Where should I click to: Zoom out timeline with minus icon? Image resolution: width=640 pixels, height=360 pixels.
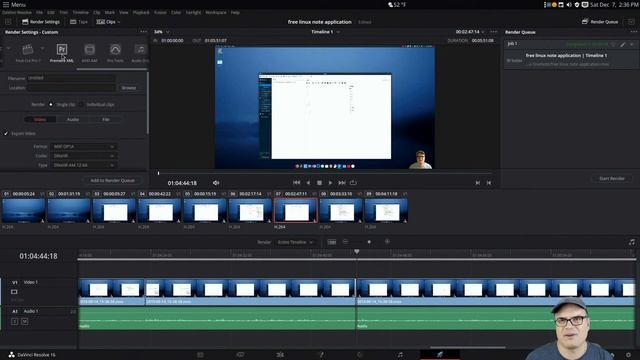[x=345, y=242]
